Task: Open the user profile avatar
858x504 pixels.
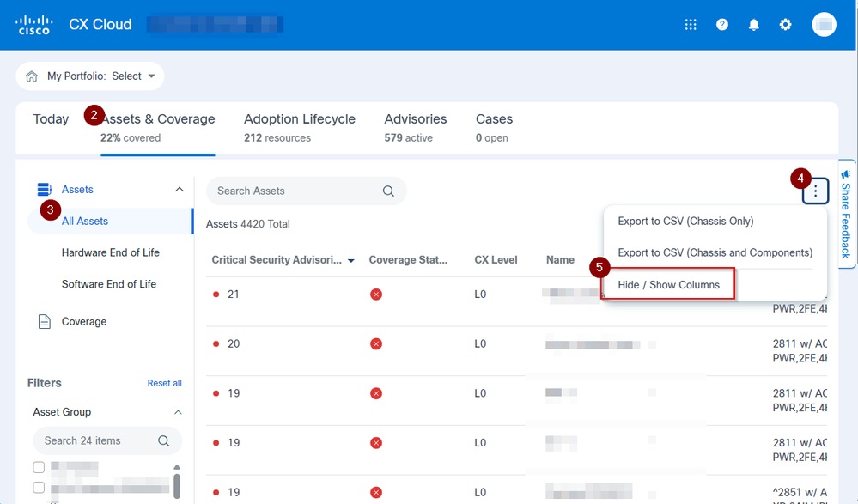Action: 824,25
